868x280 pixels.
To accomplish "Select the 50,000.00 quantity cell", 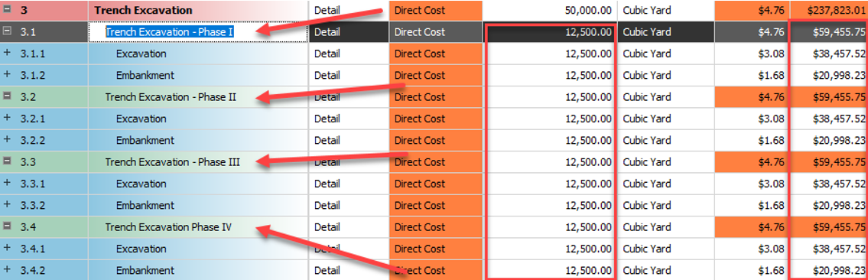I will 551,11.
